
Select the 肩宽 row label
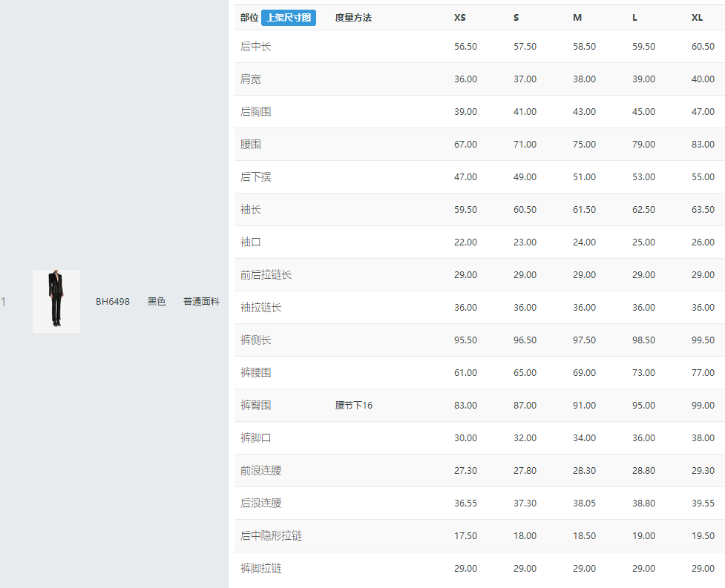(251, 79)
